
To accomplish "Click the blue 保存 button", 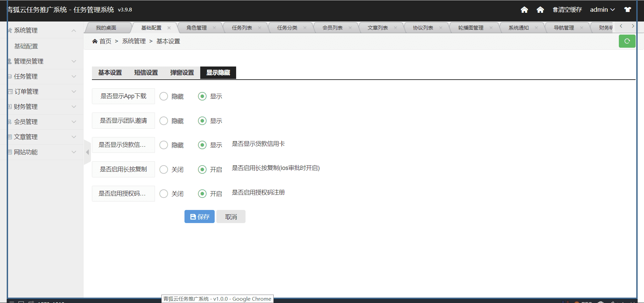I will coord(199,217).
